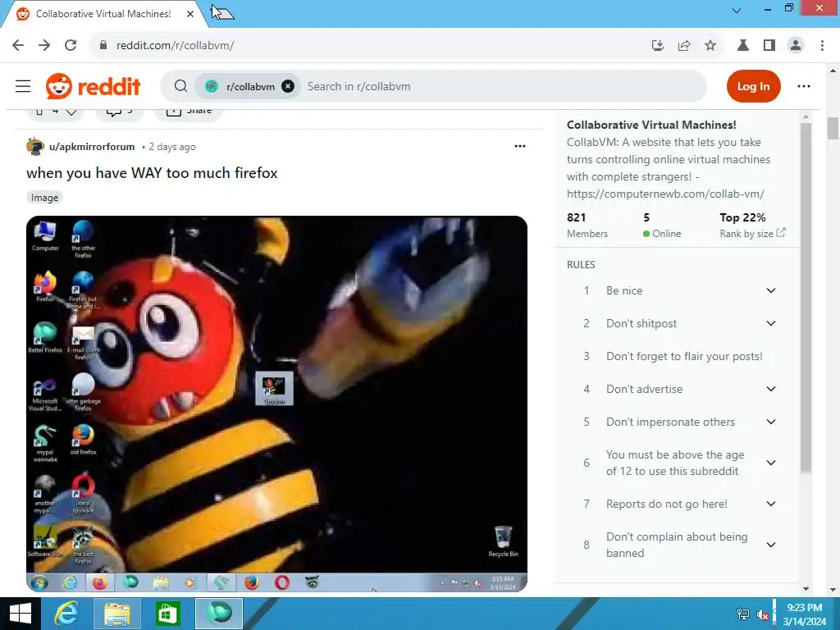Viewport: 840px width, 630px height.
Task: Open the firefox desktop screenshot image
Action: pyautogui.click(x=276, y=404)
